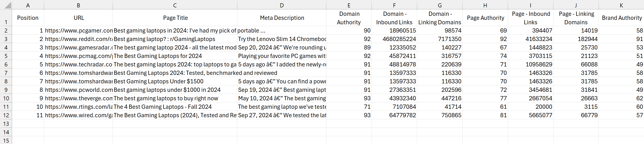
Task: Click the "Page Authority" header cell
Action: click(485, 18)
